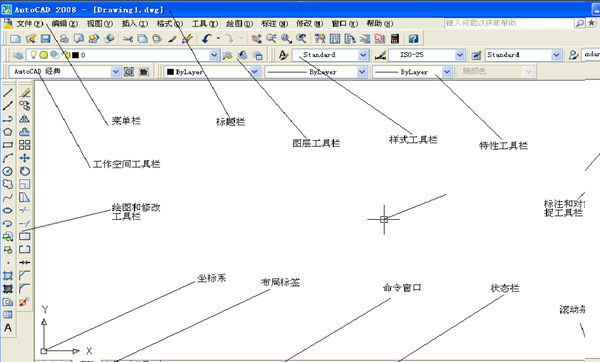Viewport: 600px width, 362px height.
Task: Open the linetype ByLayer dropdown
Action: pos(362,72)
